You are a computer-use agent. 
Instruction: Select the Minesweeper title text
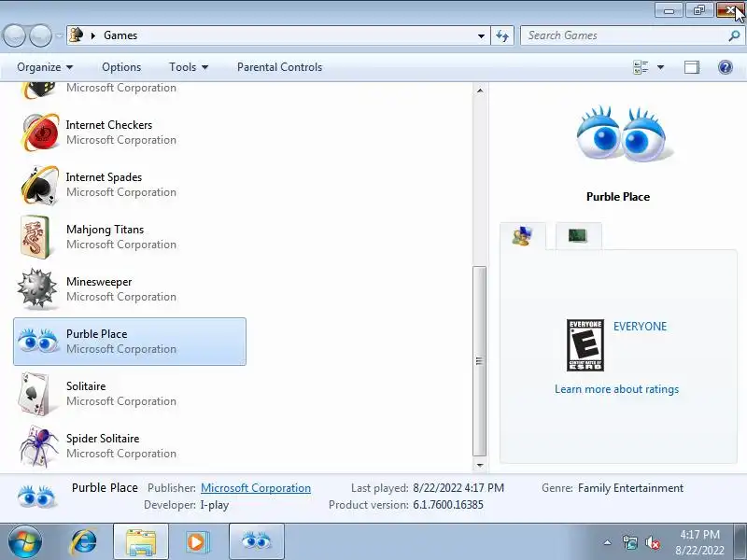pos(99,282)
